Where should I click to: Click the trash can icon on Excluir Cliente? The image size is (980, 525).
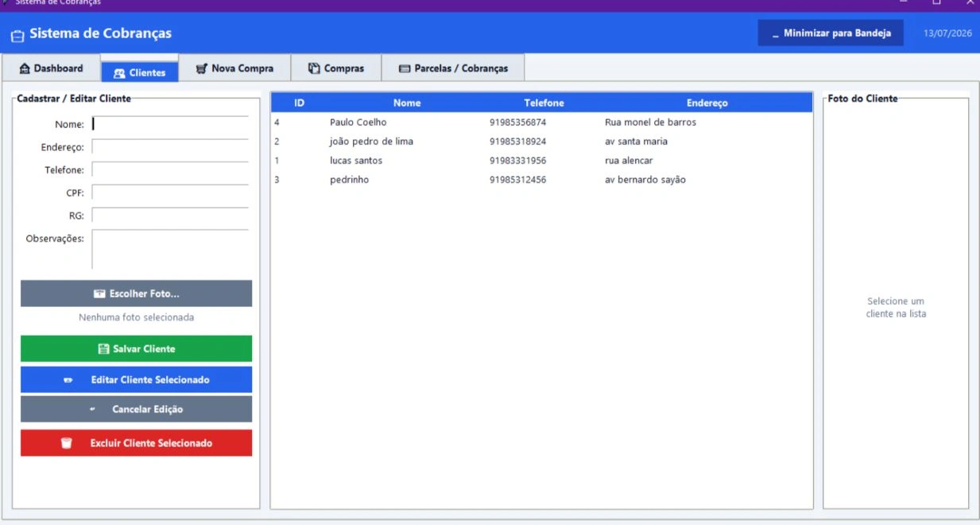[67, 443]
